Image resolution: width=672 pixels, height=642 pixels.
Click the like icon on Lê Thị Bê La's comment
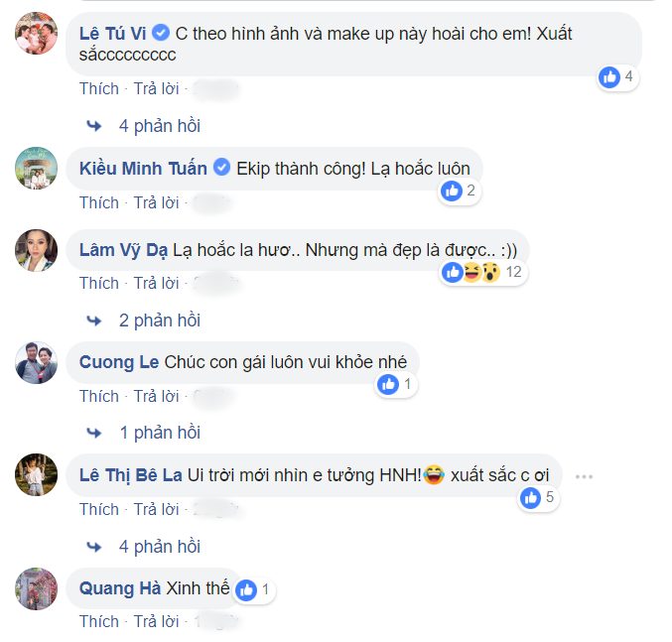click(531, 498)
